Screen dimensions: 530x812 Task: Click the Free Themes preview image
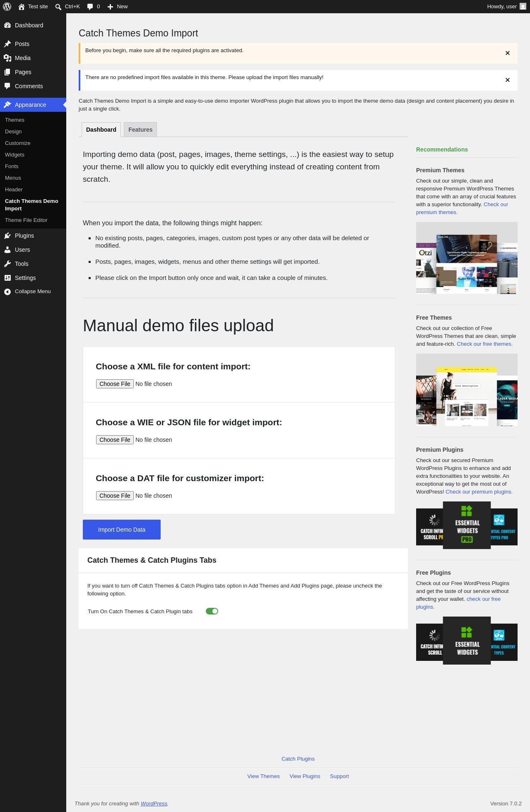pos(467,390)
